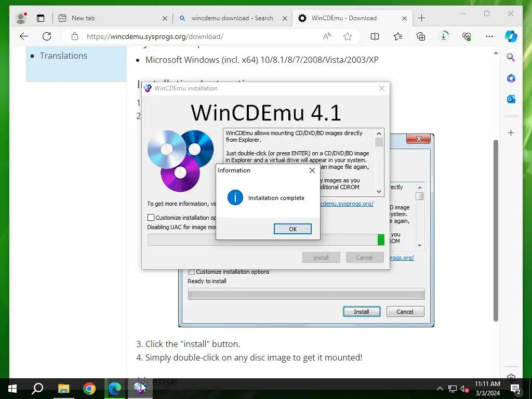Open Outlook in the sidebar
This screenshot has height=399, width=532.
(511, 99)
